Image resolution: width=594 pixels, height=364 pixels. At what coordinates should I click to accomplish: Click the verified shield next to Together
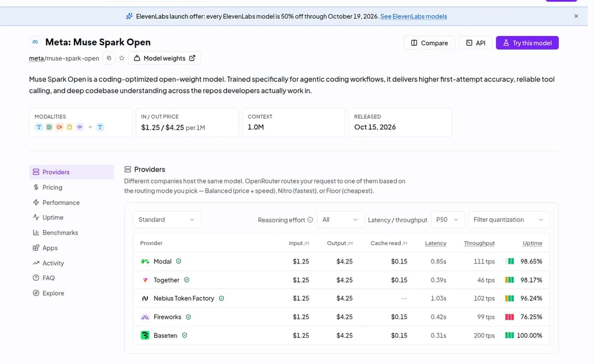[187, 280]
